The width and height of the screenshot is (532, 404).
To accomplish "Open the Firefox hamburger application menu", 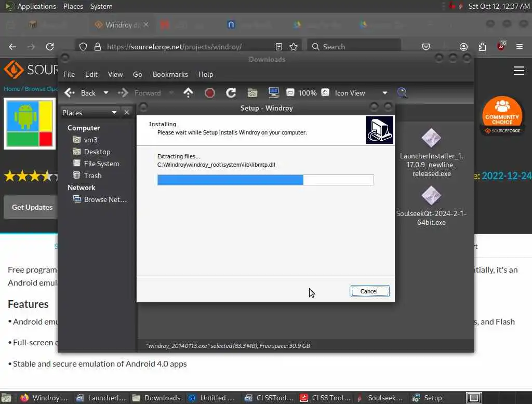I will [x=520, y=46].
